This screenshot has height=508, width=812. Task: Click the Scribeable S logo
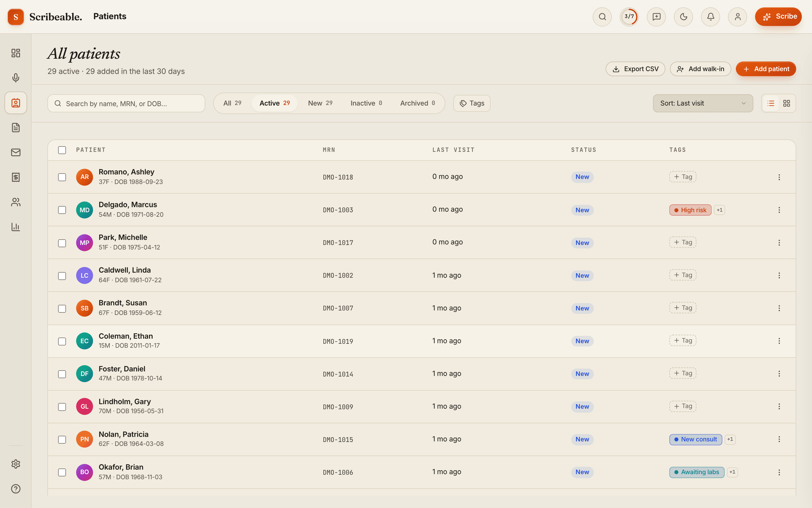tap(16, 17)
